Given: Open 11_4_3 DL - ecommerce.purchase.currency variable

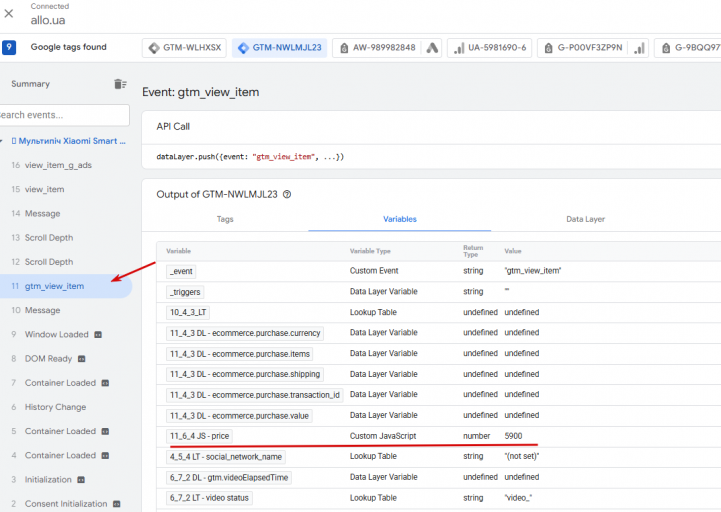Looking at the screenshot, I should [x=245, y=333].
